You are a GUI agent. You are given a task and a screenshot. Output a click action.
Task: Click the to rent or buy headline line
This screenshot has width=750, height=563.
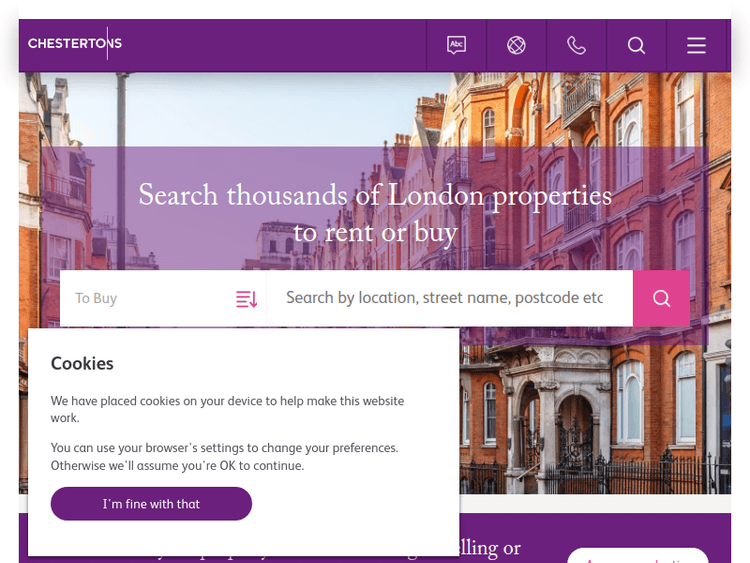375,233
